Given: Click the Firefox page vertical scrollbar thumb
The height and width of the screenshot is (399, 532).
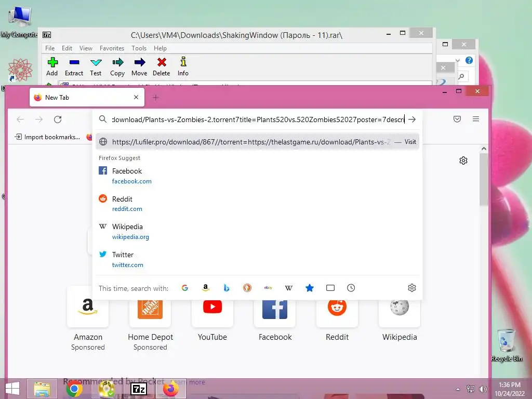Looking at the screenshot, I should tap(484, 180).
